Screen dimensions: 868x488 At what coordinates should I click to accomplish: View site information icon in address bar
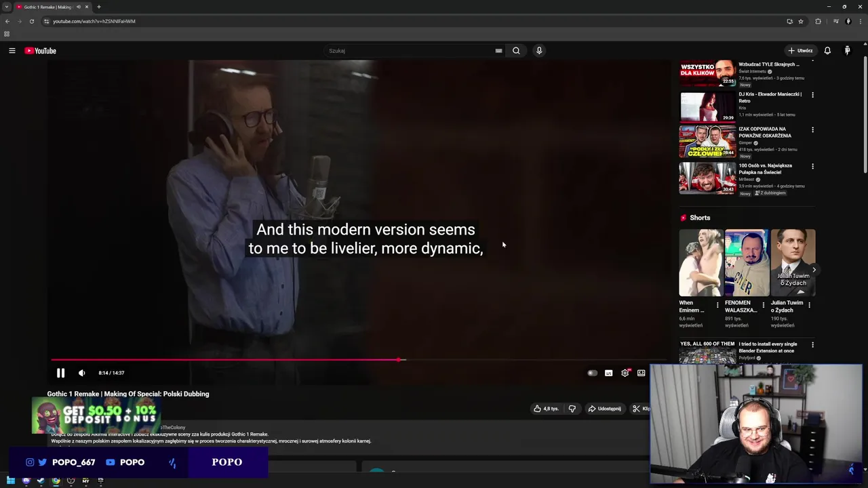46,21
